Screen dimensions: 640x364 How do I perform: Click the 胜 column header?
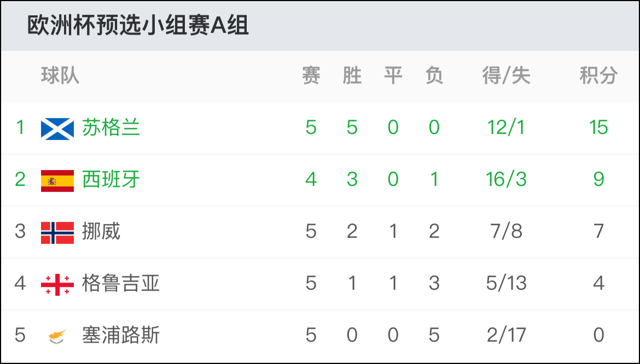(352, 75)
